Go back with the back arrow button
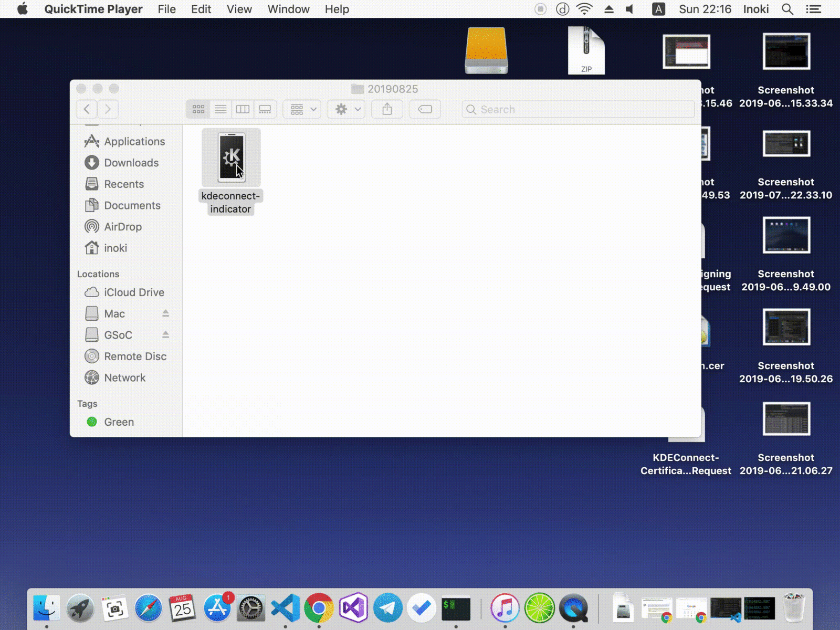Screen dimensions: 840x630 tap(87, 109)
